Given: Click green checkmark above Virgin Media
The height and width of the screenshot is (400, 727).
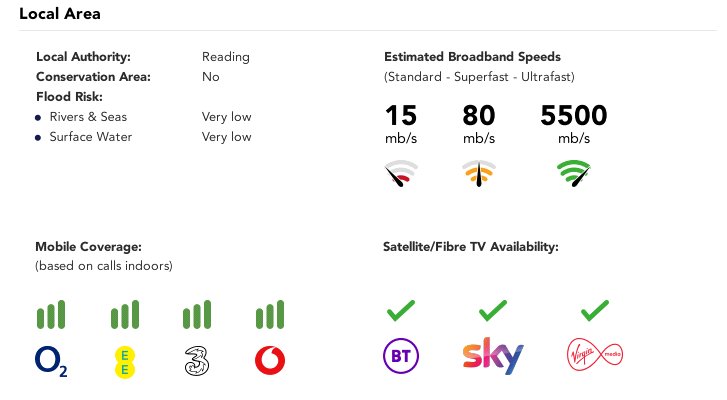Looking at the screenshot, I should 595,311.
